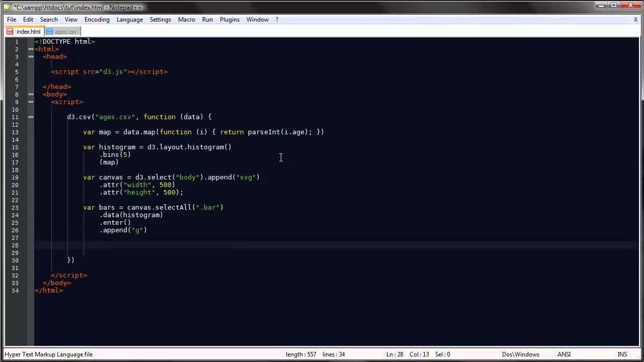
Task: Click the red unsaved disk icon on index.html tab
Action: pos(10,32)
